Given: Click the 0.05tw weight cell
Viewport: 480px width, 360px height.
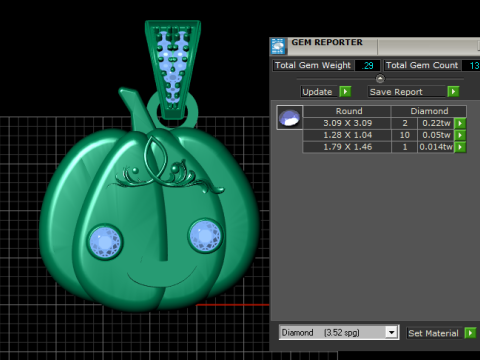Looking at the screenshot, I should coord(436,135).
